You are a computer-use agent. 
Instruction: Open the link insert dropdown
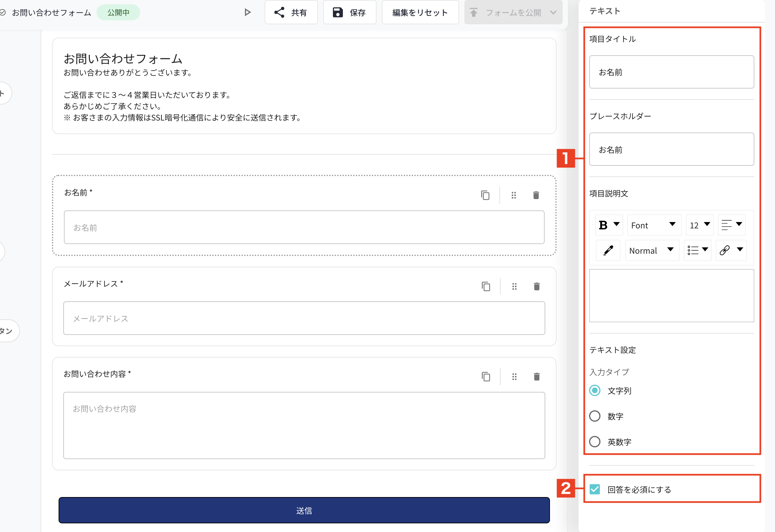[x=731, y=250]
